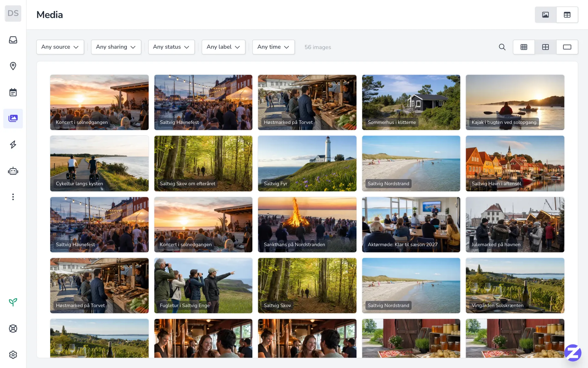
Task: Open the location pin sidebar icon
Action: 13,66
